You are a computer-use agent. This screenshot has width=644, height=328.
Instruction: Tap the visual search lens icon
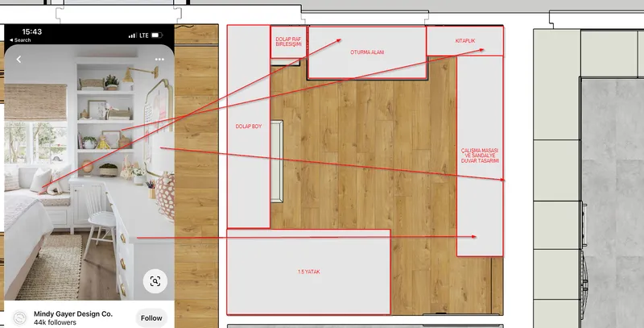(155, 281)
